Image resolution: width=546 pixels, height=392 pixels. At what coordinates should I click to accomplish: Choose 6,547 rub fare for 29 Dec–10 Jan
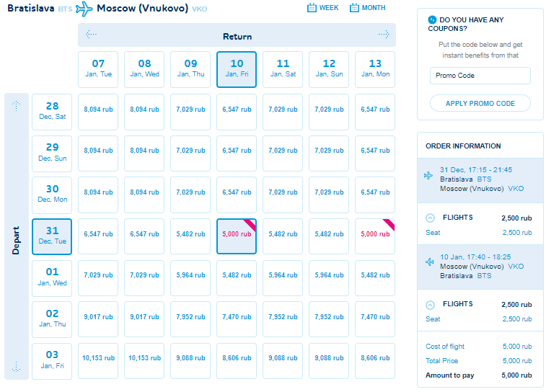pos(237,153)
